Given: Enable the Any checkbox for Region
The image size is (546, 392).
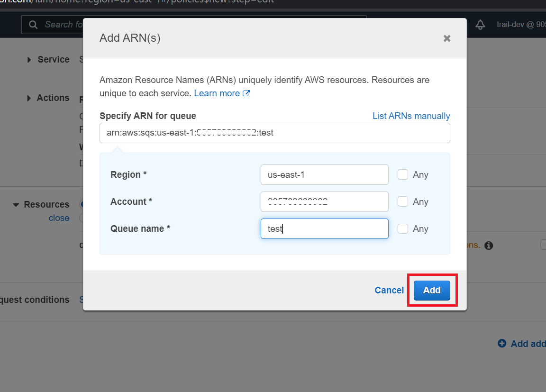Looking at the screenshot, I should 403,174.
